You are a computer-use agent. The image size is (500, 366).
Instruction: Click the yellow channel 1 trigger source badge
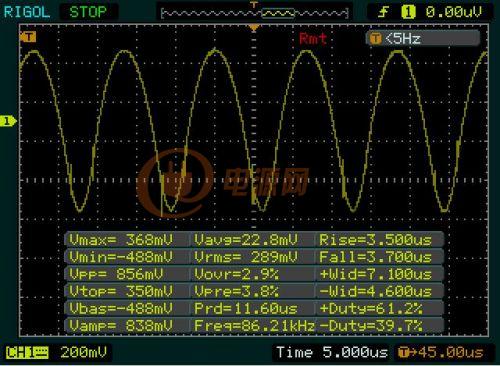[x=408, y=12]
